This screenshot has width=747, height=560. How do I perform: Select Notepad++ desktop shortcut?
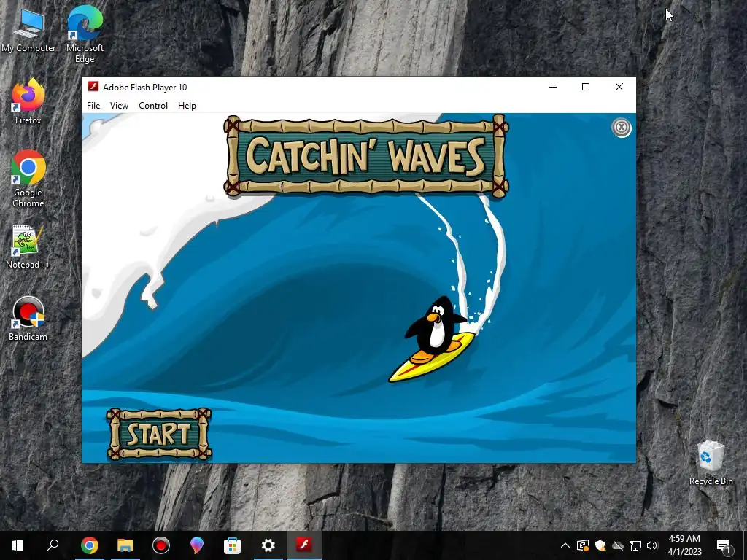click(28, 246)
